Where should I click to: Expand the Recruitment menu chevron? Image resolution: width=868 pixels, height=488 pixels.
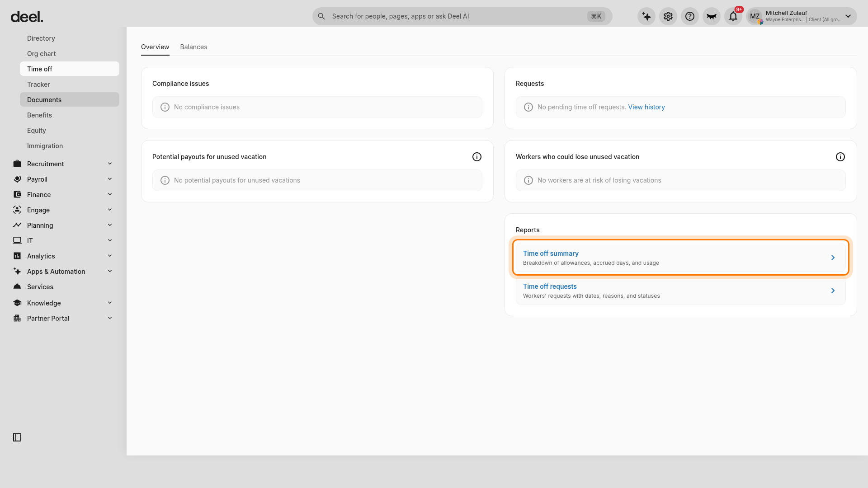(x=110, y=164)
